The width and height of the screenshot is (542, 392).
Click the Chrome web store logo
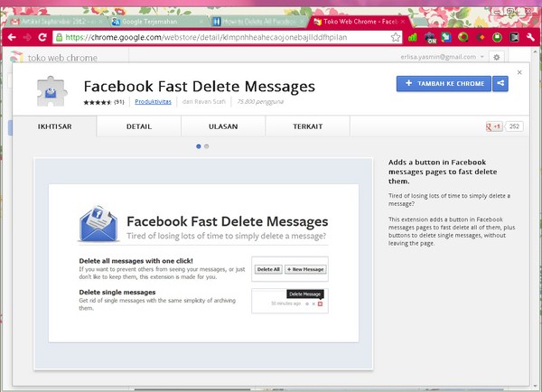[x=16, y=57]
